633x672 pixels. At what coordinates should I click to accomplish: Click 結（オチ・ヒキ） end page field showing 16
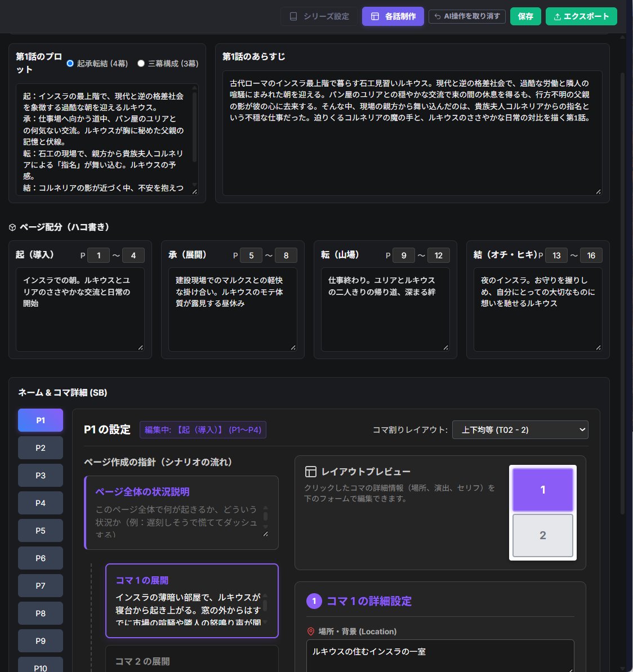click(x=591, y=256)
